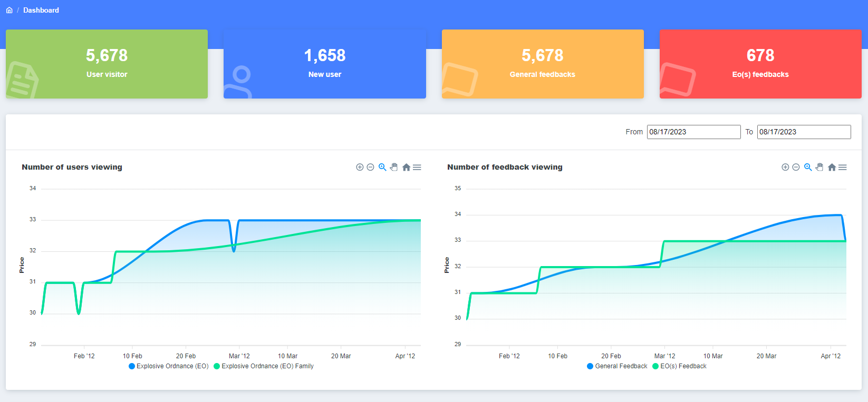The image size is (868, 402).
Task: Zoom out on the users viewing chart
Action: click(370, 167)
